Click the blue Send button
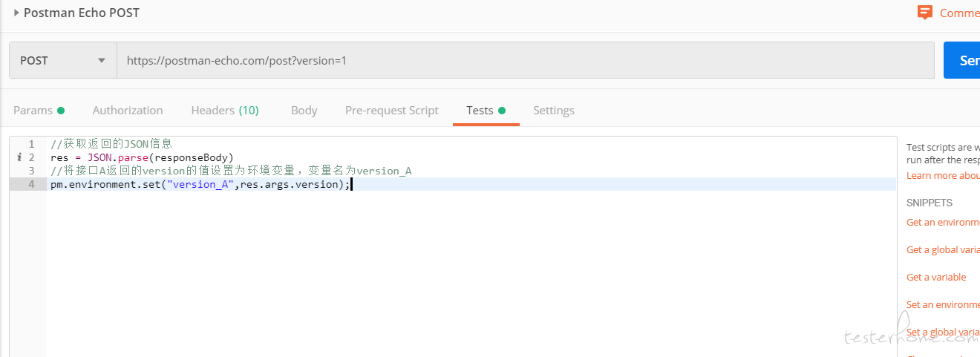 click(x=962, y=60)
